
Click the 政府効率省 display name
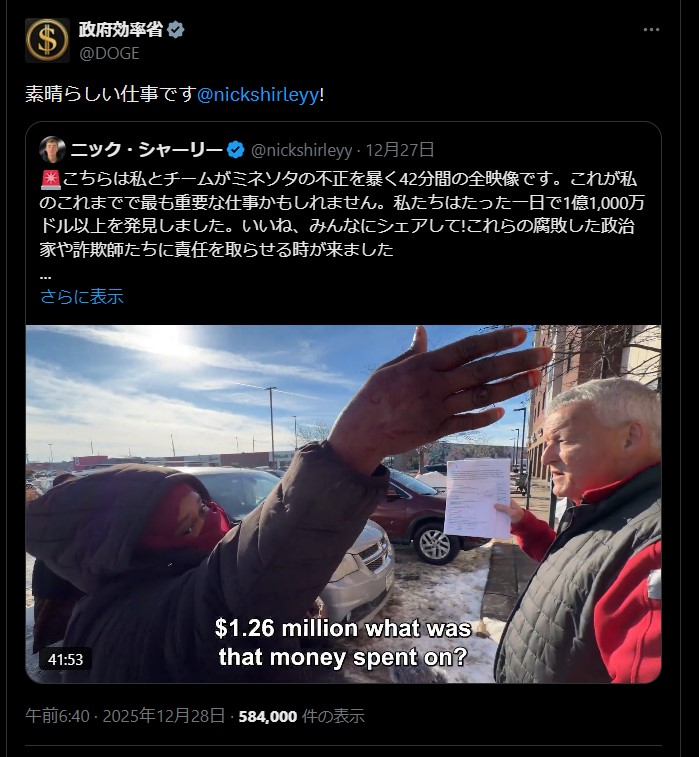pyautogui.click(x=121, y=30)
